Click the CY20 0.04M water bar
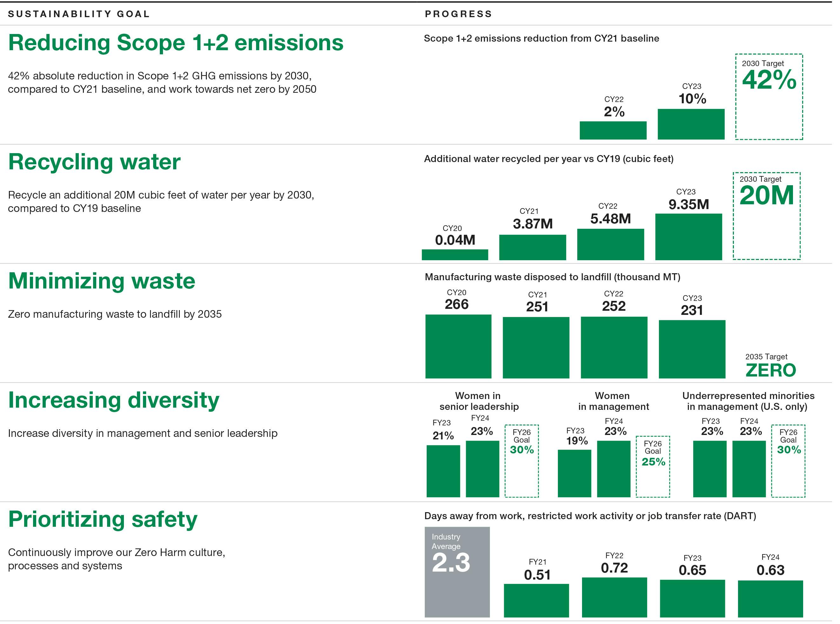 tap(455, 254)
